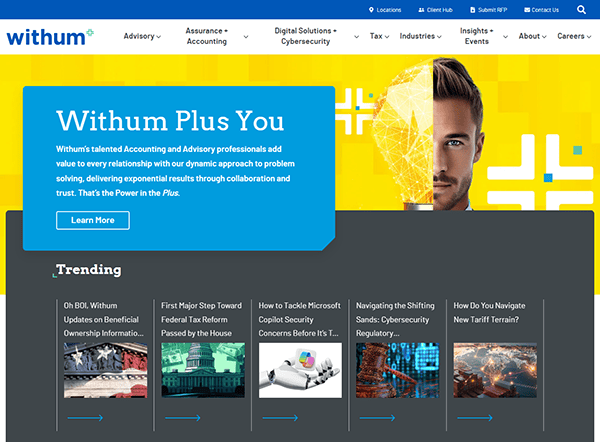The height and width of the screenshot is (442, 600).
Task: Expand the Digital Solutions + Cybersecurity chevron
Action: click(357, 37)
